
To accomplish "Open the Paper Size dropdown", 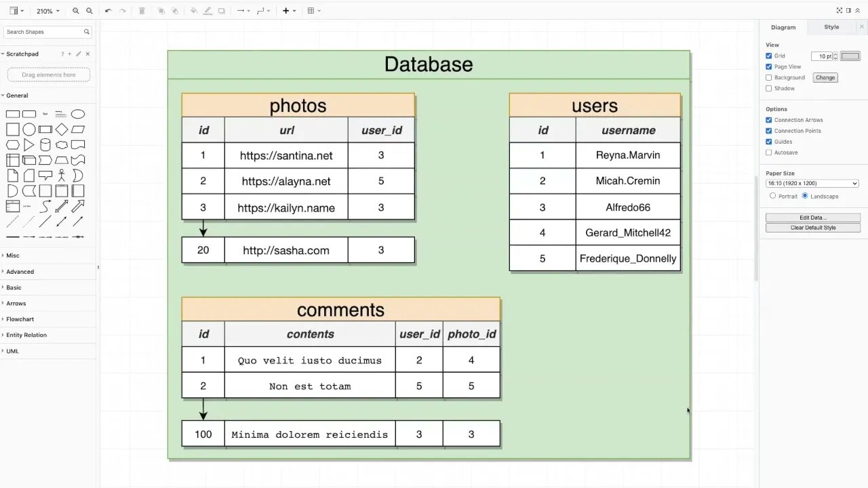I will (x=812, y=184).
